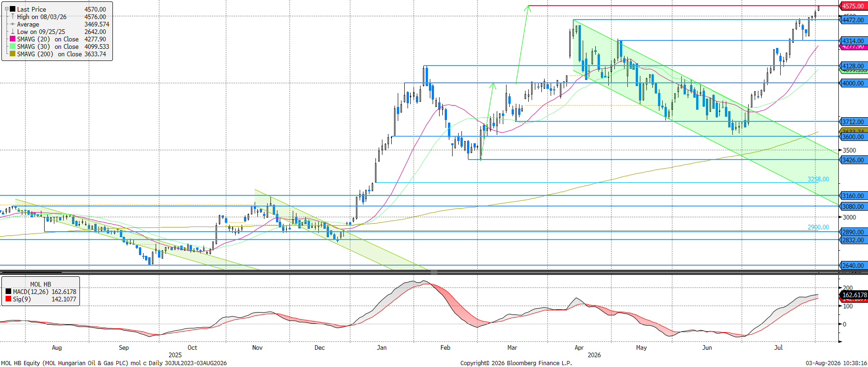The height and width of the screenshot is (367, 868).
Task: Click the Apr label on time axis
Action: click(x=579, y=347)
